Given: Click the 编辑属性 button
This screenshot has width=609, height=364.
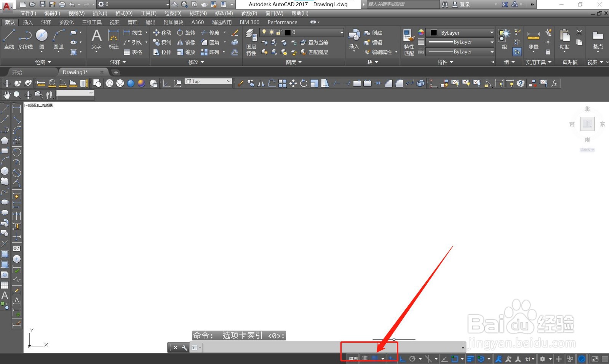Looking at the screenshot, I should click(378, 52).
